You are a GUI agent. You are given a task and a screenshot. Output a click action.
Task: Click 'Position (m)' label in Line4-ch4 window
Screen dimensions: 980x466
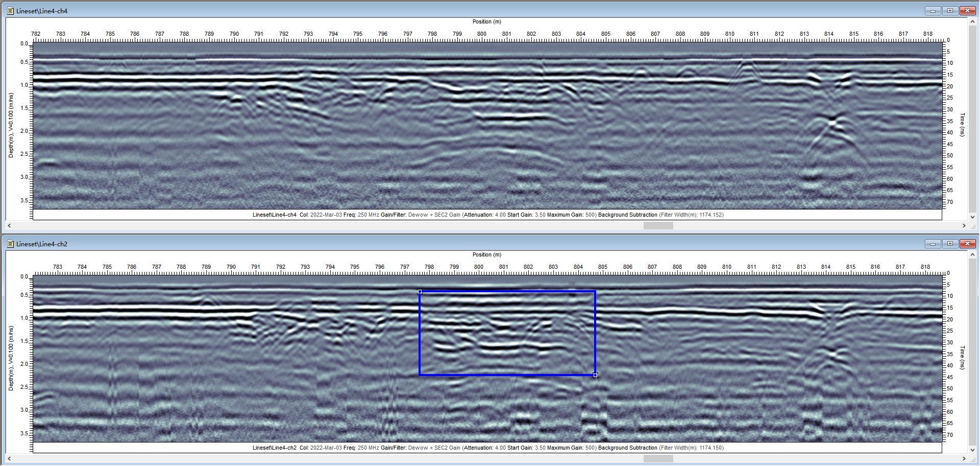(x=486, y=21)
